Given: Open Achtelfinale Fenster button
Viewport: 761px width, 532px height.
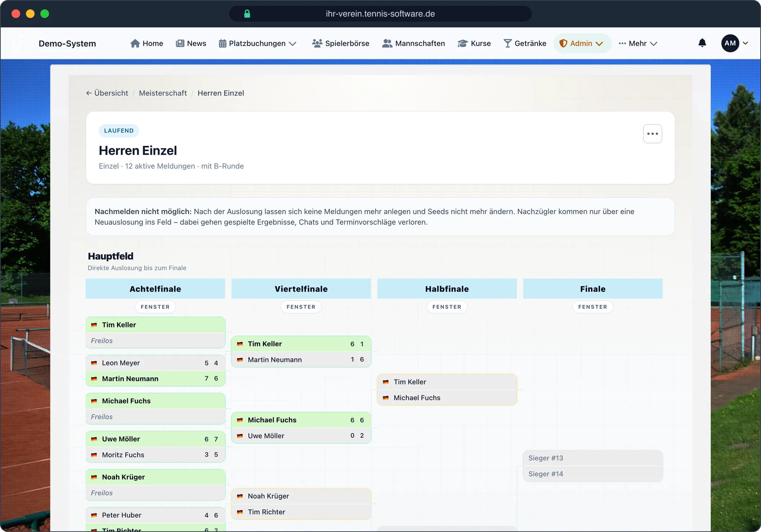Looking at the screenshot, I should tap(155, 307).
